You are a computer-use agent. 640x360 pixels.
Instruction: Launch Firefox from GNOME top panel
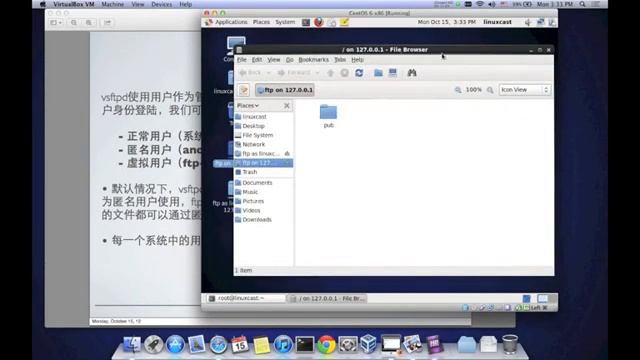pyautogui.click(x=319, y=22)
